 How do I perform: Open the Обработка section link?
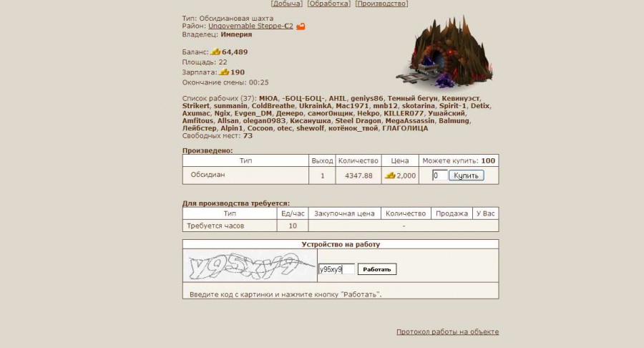(x=328, y=4)
